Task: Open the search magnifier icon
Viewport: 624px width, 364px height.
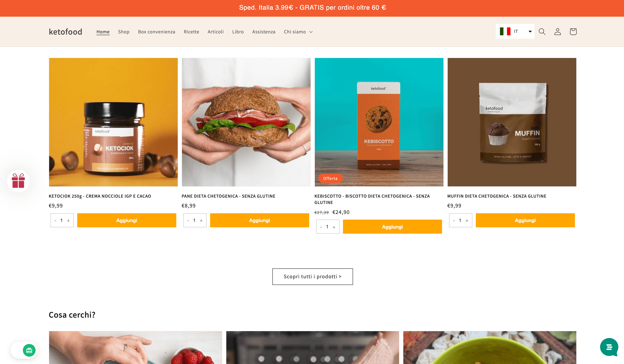Action: 542,32
